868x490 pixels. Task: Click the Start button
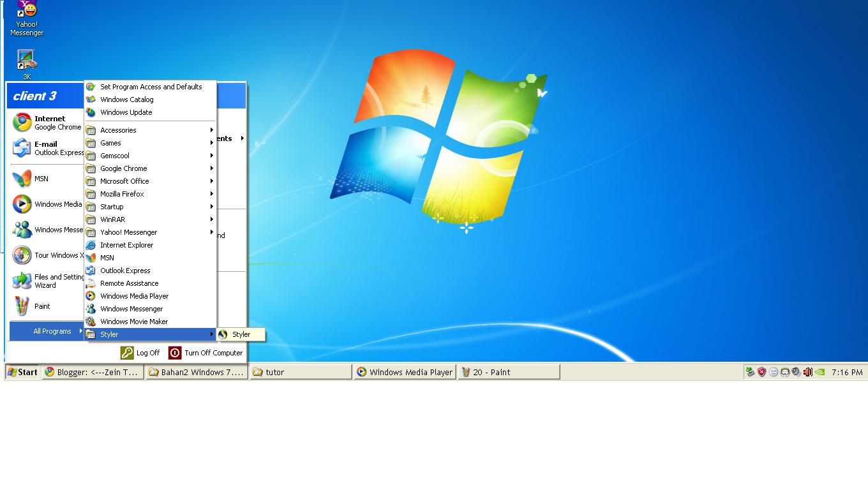coord(22,372)
